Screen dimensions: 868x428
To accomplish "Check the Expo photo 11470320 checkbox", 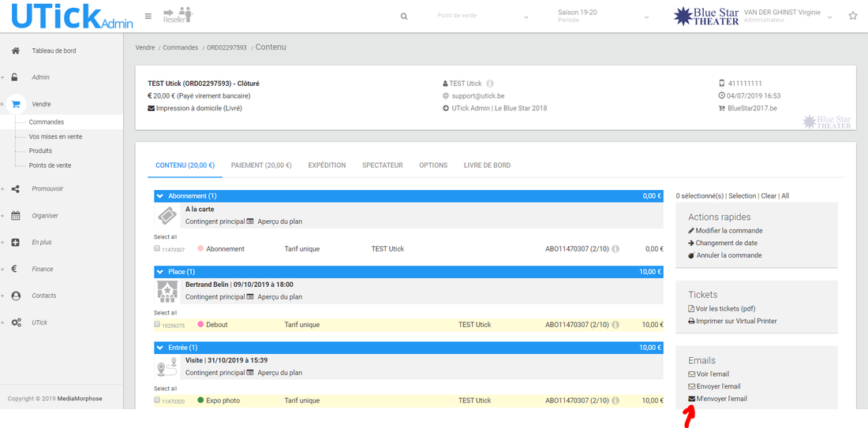I will (157, 400).
